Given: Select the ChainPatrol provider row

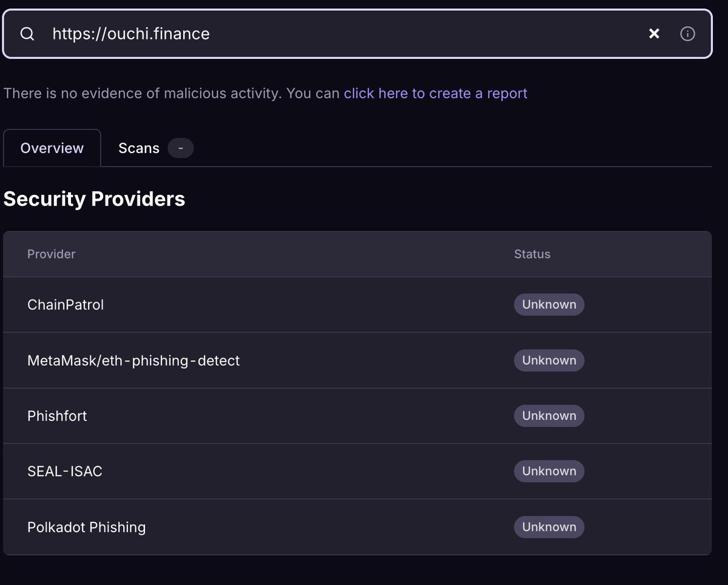Looking at the screenshot, I should 357,305.
